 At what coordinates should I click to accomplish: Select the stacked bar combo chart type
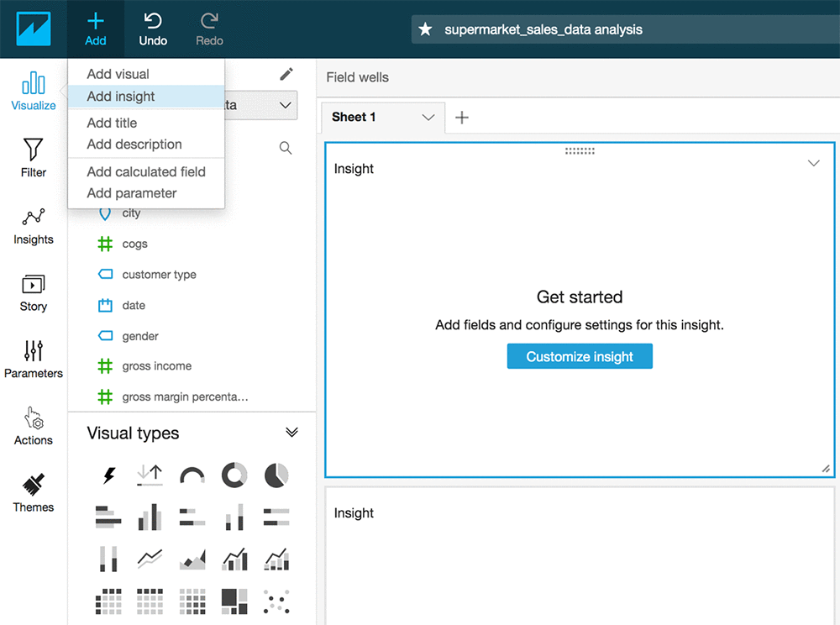tap(276, 559)
